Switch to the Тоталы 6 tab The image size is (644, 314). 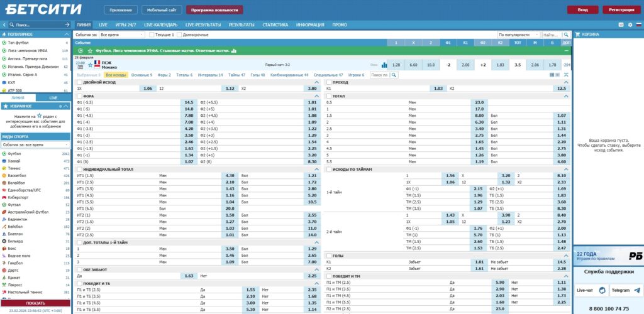click(184, 75)
